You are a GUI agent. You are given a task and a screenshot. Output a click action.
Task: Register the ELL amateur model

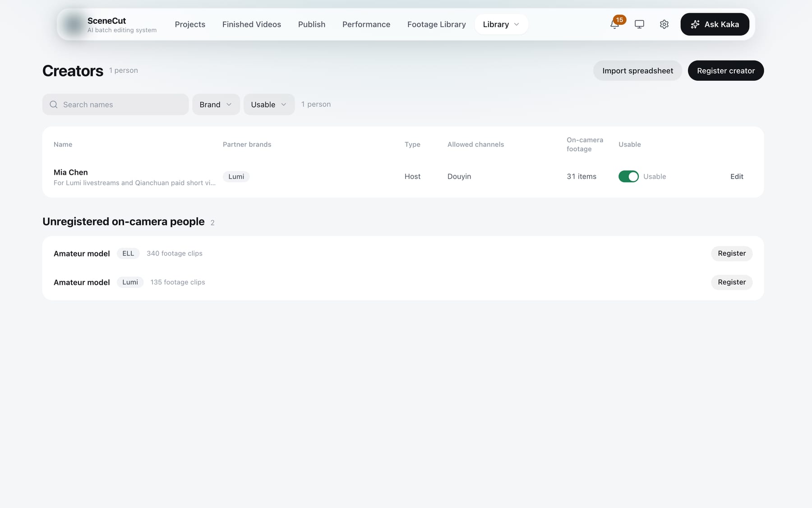732,253
